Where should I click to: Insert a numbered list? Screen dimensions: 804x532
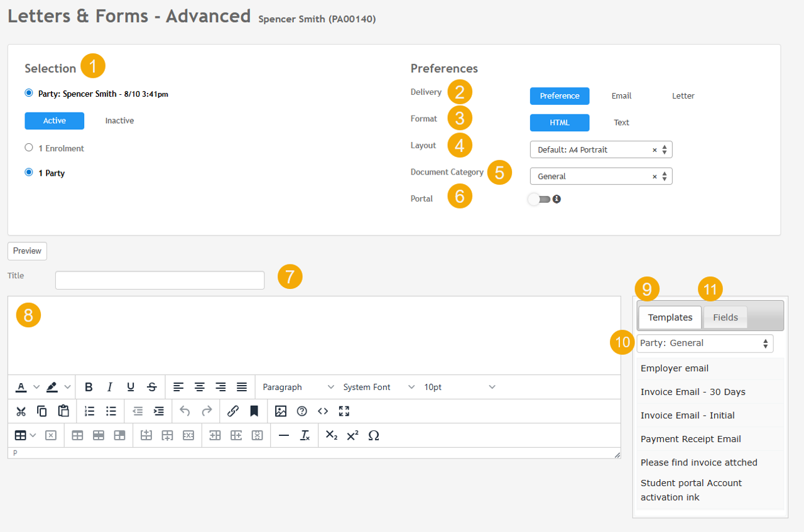90,411
